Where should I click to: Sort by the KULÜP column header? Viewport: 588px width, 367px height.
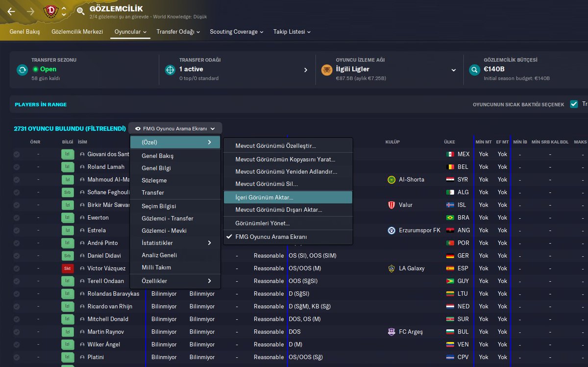pyautogui.click(x=392, y=142)
